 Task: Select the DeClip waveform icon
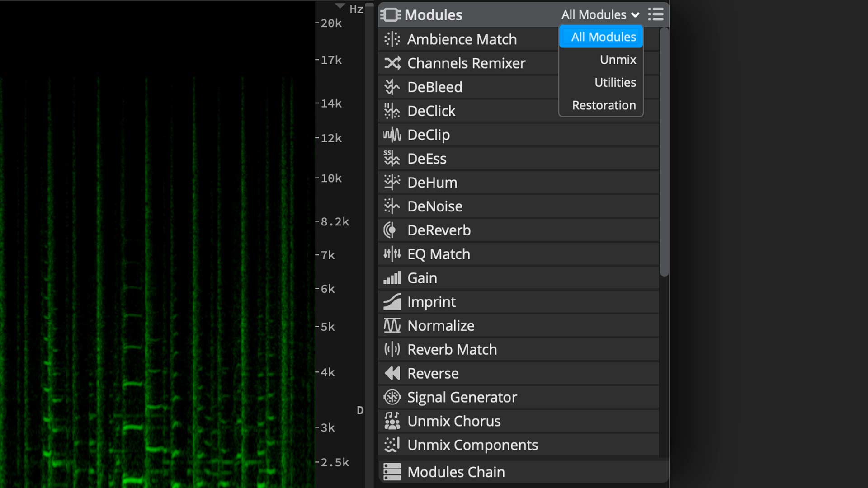click(392, 135)
